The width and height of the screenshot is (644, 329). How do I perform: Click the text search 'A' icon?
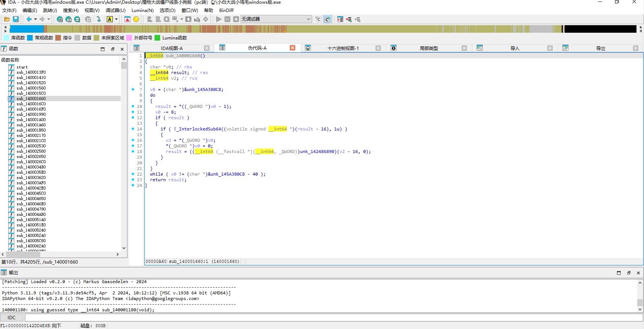click(x=110, y=19)
